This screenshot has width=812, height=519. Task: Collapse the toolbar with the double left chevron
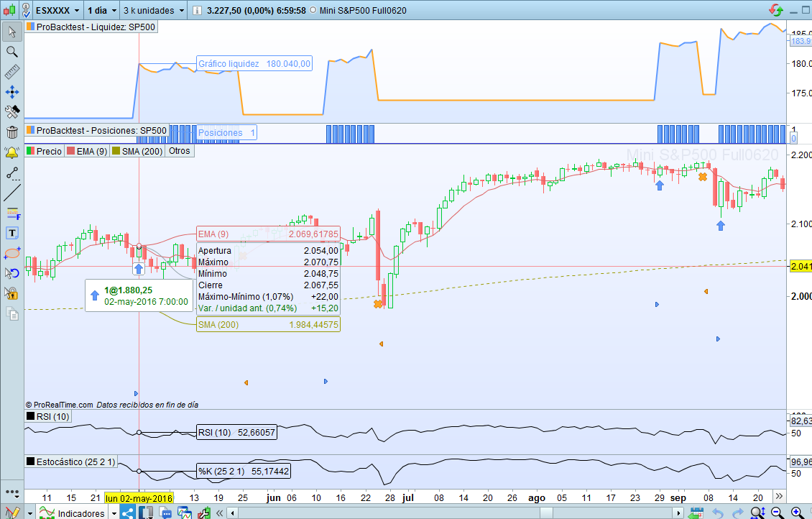[220, 513]
